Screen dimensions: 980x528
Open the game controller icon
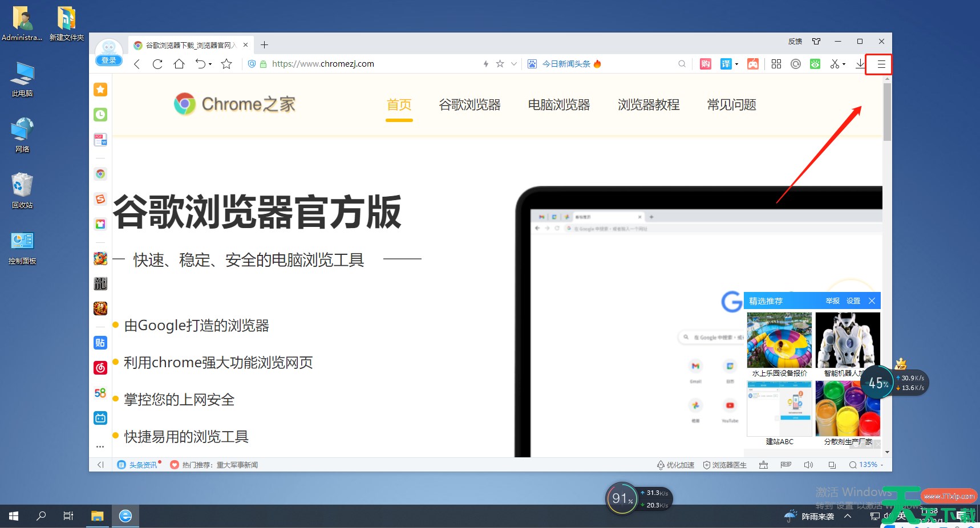click(x=753, y=64)
